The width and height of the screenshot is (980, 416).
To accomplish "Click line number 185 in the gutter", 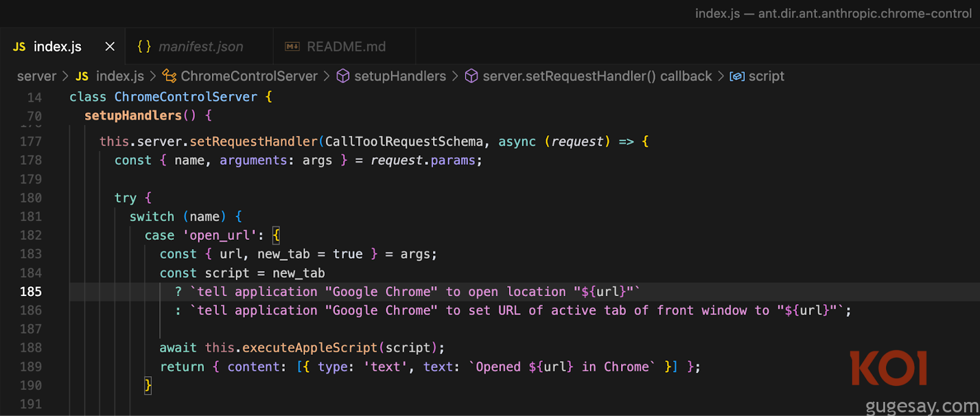I will click(x=31, y=292).
